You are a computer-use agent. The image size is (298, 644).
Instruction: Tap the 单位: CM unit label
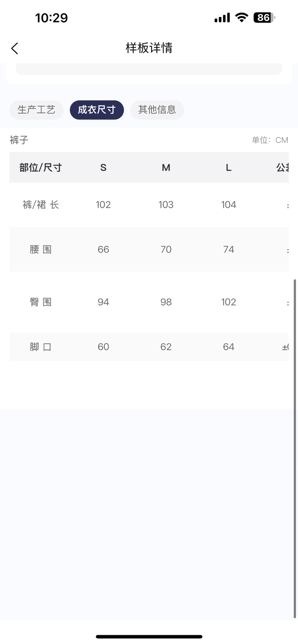(x=270, y=140)
